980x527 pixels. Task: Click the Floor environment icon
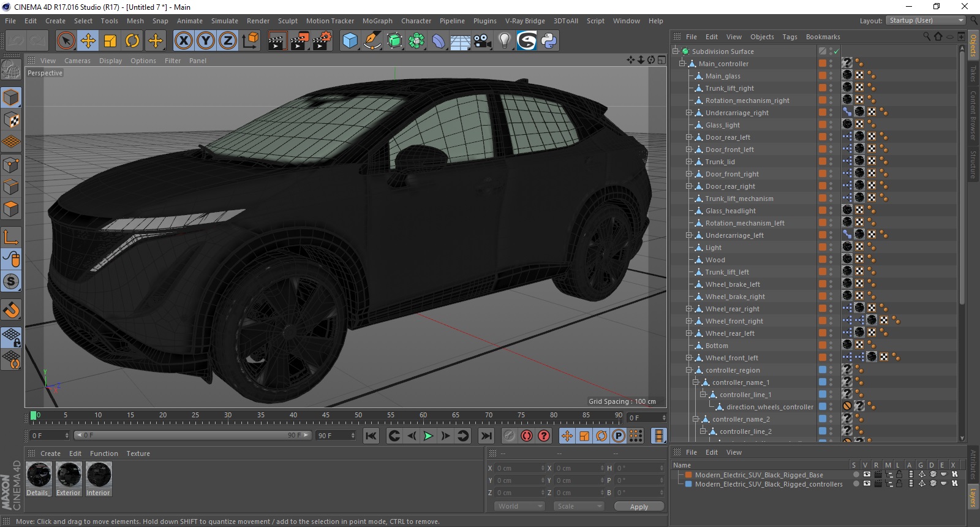(460, 41)
